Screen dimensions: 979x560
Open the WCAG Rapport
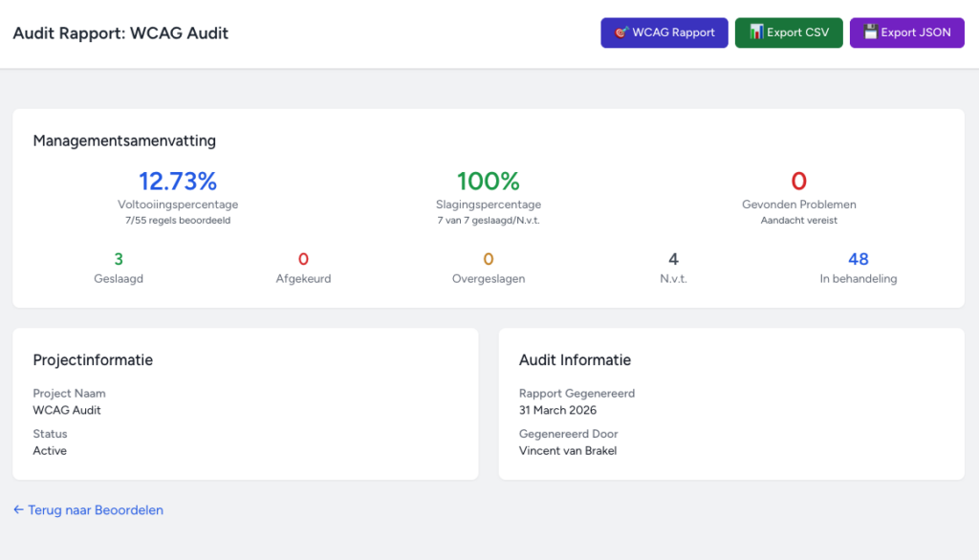click(664, 32)
